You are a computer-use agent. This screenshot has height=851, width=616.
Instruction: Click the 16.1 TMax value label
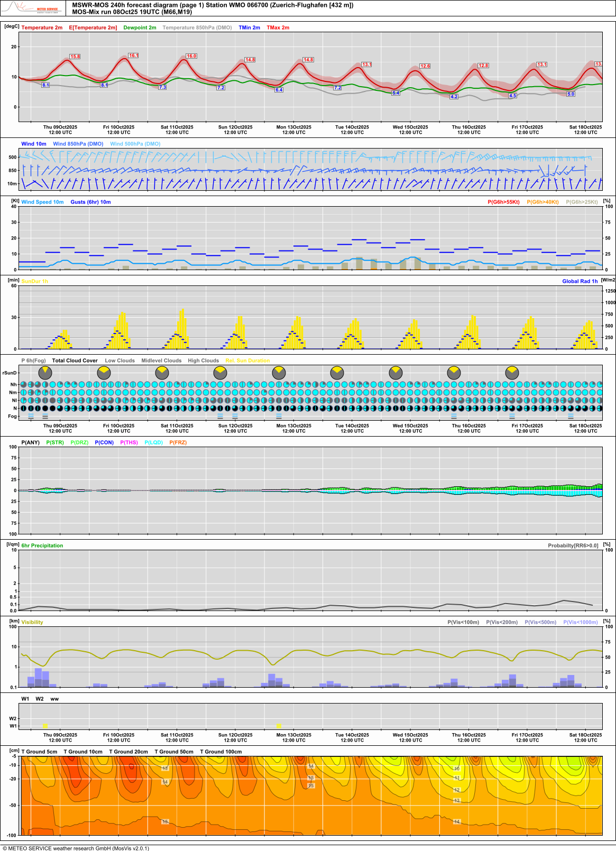133,55
